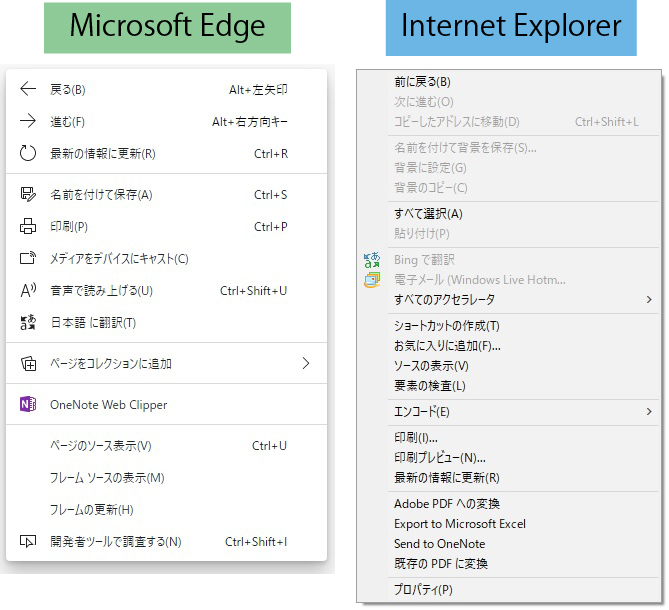Select 要素の検査(L)
This screenshot has width=669, height=610.
point(509,386)
